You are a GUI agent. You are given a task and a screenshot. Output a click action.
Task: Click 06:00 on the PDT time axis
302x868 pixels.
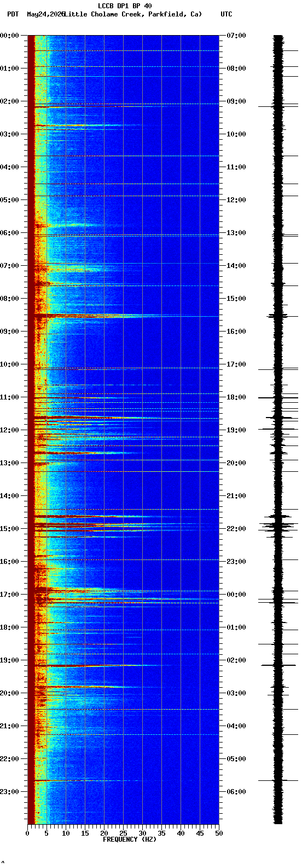[10, 233]
